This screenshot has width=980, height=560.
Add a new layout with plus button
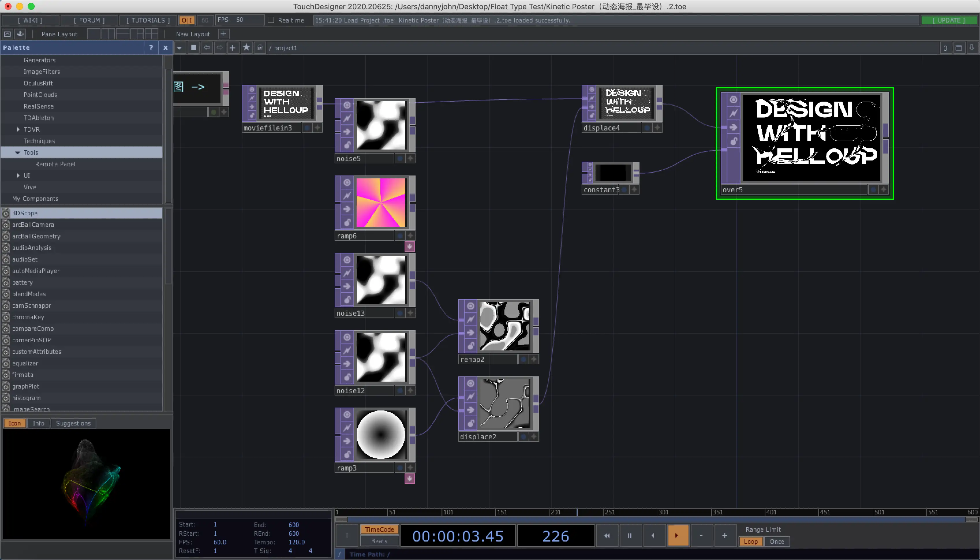[x=223, y=34]
